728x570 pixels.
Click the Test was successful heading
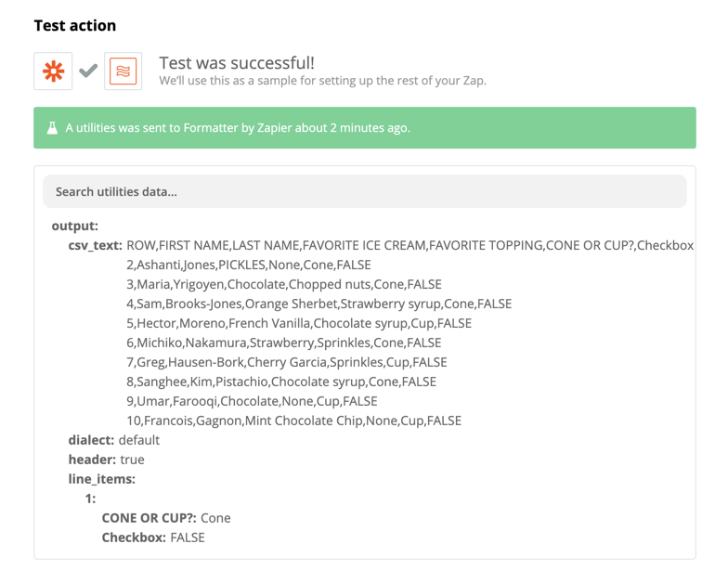[237, 63]
